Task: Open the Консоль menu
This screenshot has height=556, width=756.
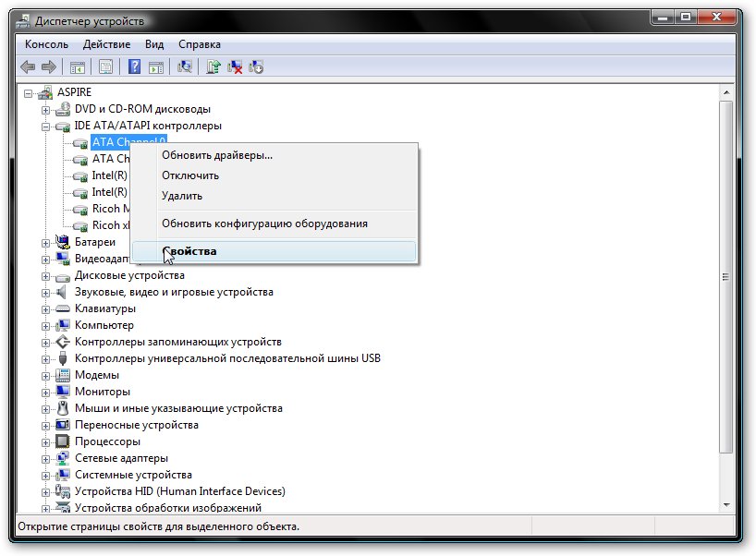Action: (x=47, y=44)
